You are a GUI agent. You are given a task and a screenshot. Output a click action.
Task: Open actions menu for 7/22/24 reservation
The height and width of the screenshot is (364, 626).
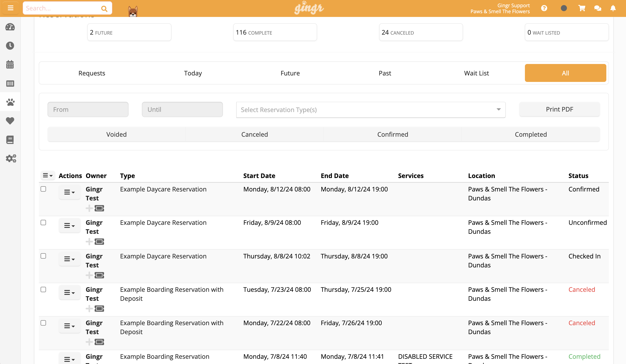(x=69, y=326)
